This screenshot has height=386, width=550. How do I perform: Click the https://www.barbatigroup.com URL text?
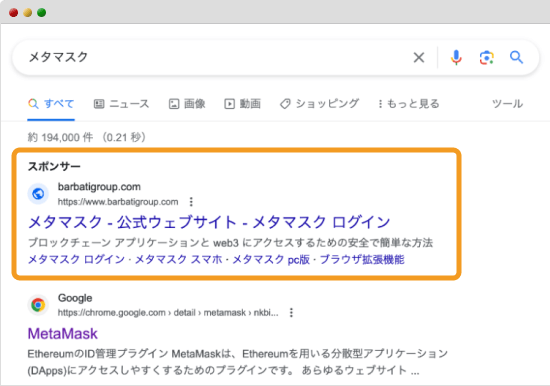(118, 202)
